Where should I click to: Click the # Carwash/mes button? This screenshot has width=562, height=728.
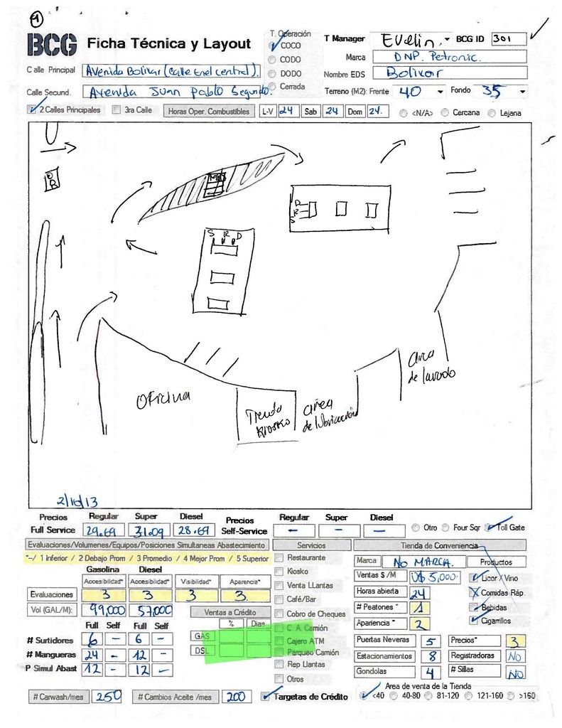pos(58,697)
